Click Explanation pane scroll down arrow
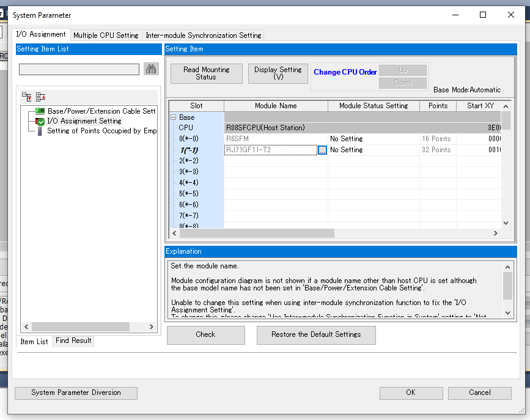This screenshot has height=420, width=530. click(507, 313)
